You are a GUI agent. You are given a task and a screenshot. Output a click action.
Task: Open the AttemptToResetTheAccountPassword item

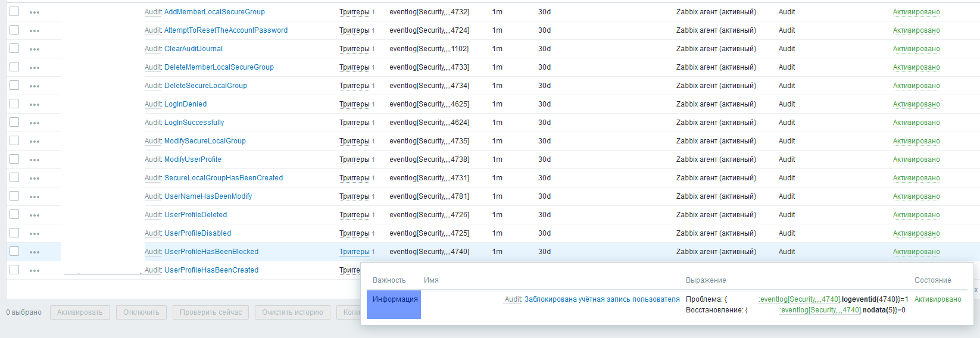click(226, 30)
